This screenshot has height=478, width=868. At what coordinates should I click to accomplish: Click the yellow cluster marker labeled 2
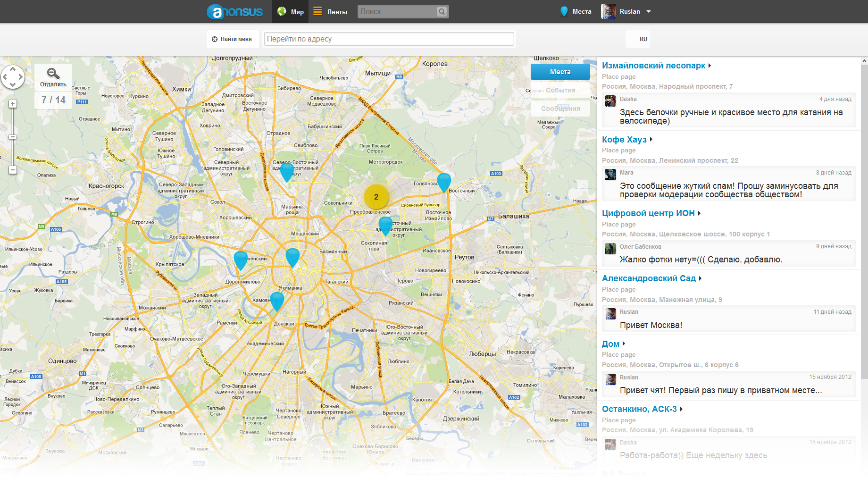coord(376,197)
